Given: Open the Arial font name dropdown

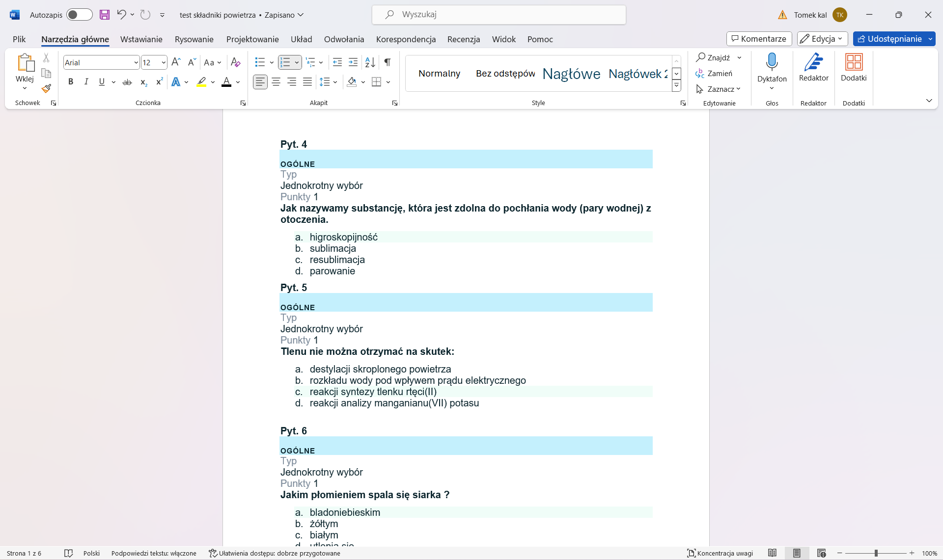Looking at the screenshot, I should pos(136,63).
